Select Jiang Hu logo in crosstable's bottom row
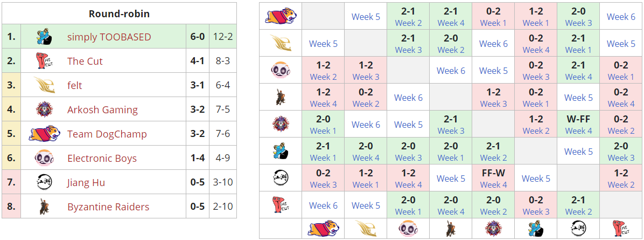Screen dimensions: 644x240 click(x=578, y=229)
